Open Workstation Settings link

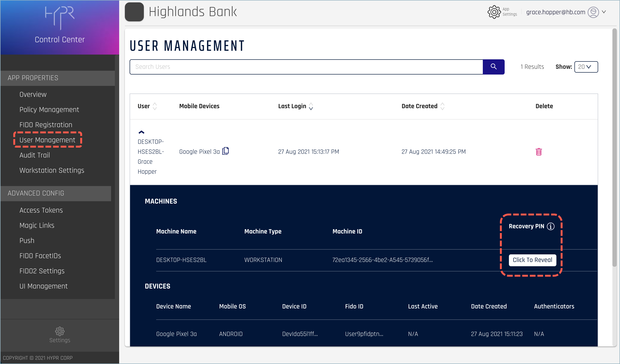tap(52, 170)
